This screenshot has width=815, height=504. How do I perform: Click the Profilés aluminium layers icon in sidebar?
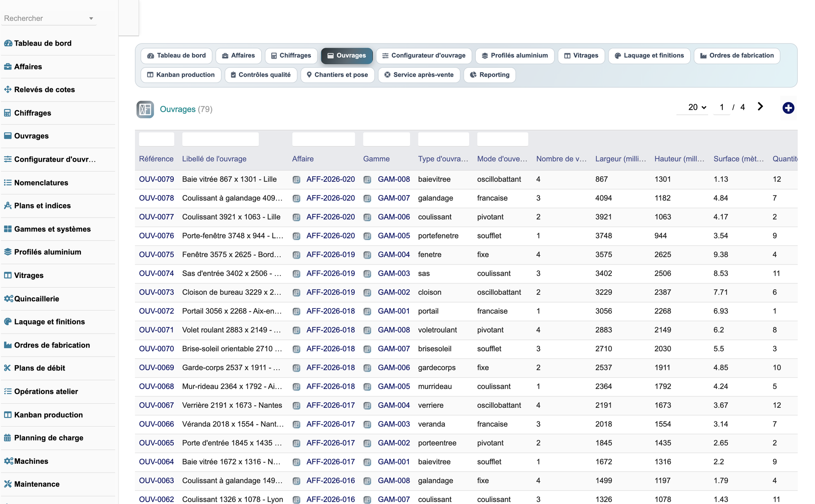pyautogui.click(x=8, y=252)
